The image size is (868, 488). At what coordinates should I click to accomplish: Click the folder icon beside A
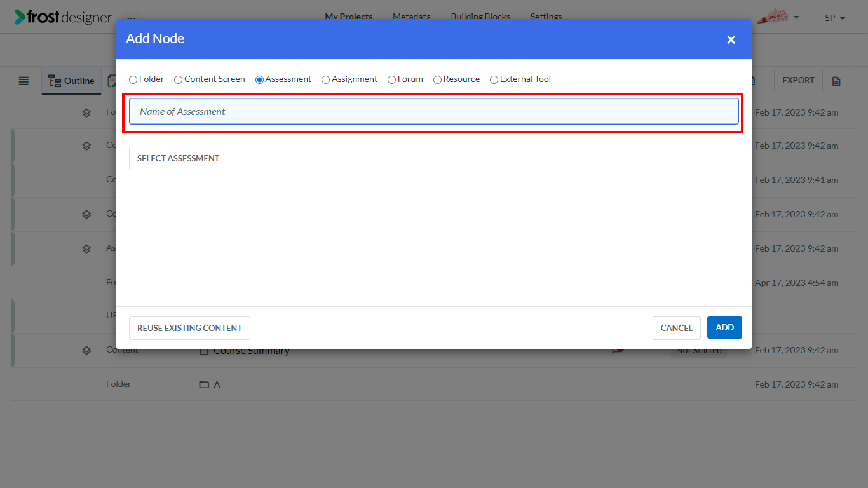coord(204,384)
